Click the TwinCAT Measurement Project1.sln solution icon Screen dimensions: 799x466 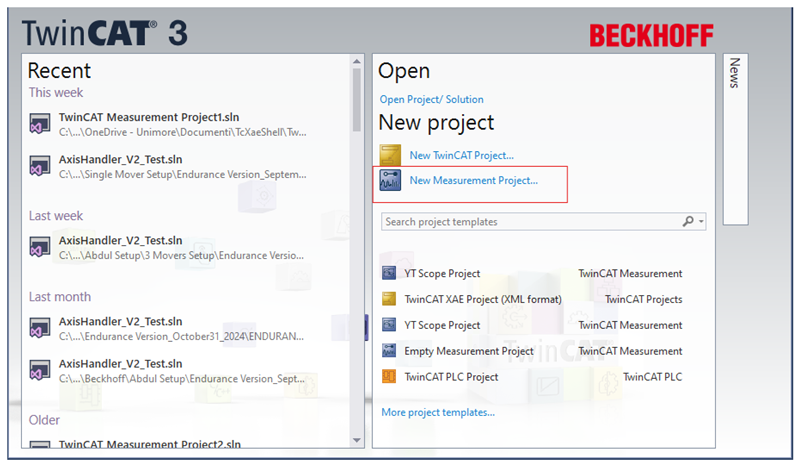pos(39,124)
